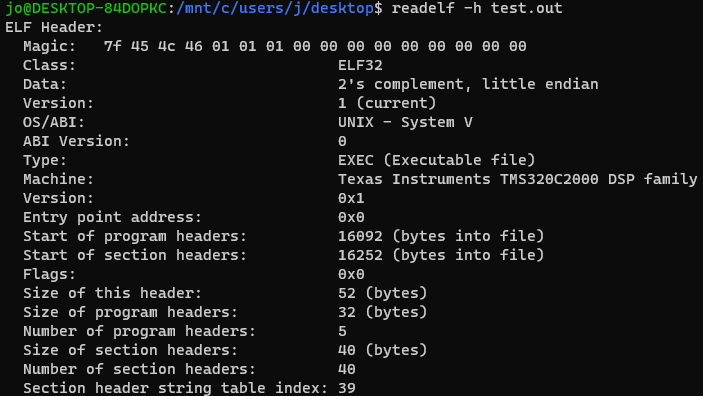
Task: Click the Version value '1 (current)'
Action: tap(387, 103)
